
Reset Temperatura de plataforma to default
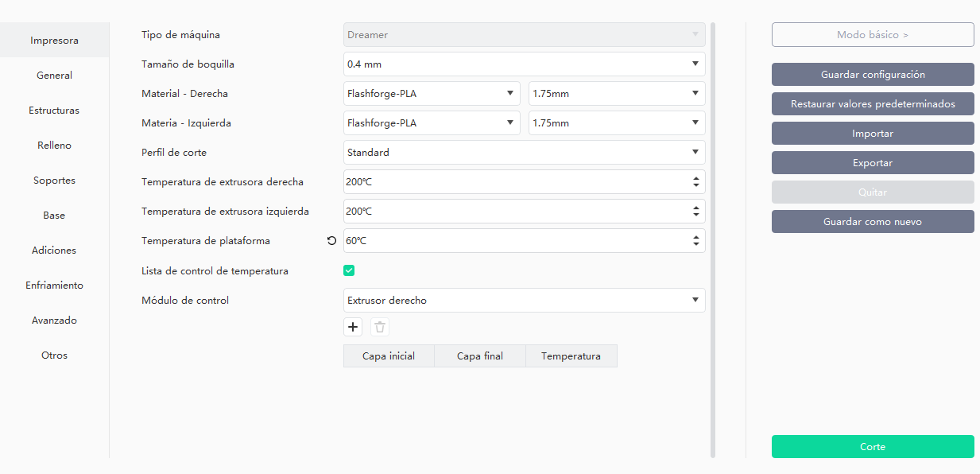[331, 239]
